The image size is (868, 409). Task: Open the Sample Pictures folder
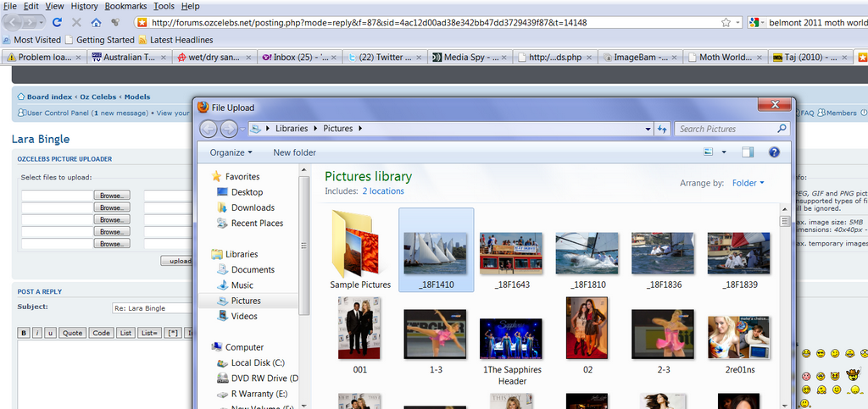pos(360,250)
